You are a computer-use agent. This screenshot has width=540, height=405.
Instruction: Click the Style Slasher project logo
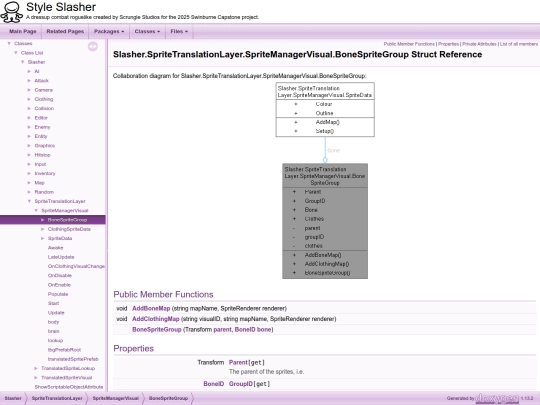[11, 11]
